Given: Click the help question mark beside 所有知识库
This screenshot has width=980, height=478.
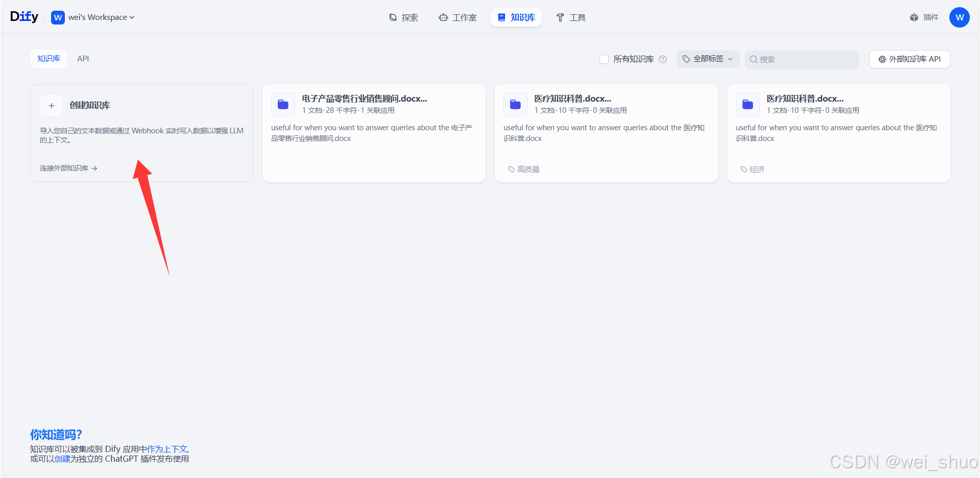Looking at the screenshot, I should [x=662, y=59].
